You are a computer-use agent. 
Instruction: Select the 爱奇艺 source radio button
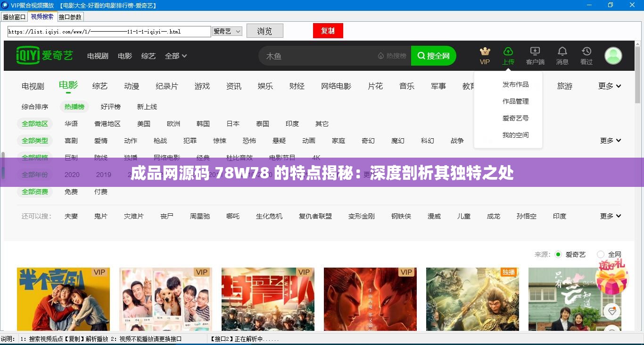pyautogui.click(x=559, y=254)
